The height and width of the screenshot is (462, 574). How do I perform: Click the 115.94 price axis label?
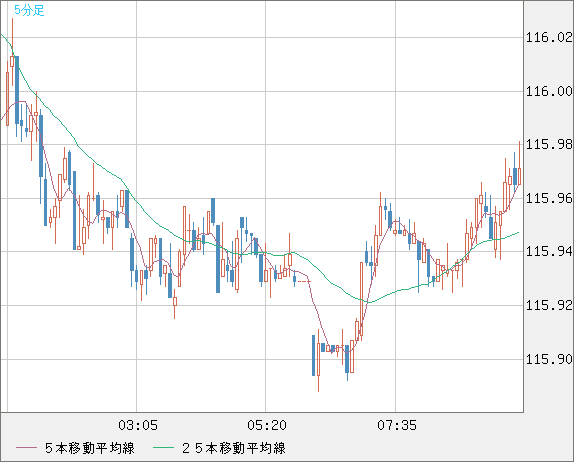549,251
